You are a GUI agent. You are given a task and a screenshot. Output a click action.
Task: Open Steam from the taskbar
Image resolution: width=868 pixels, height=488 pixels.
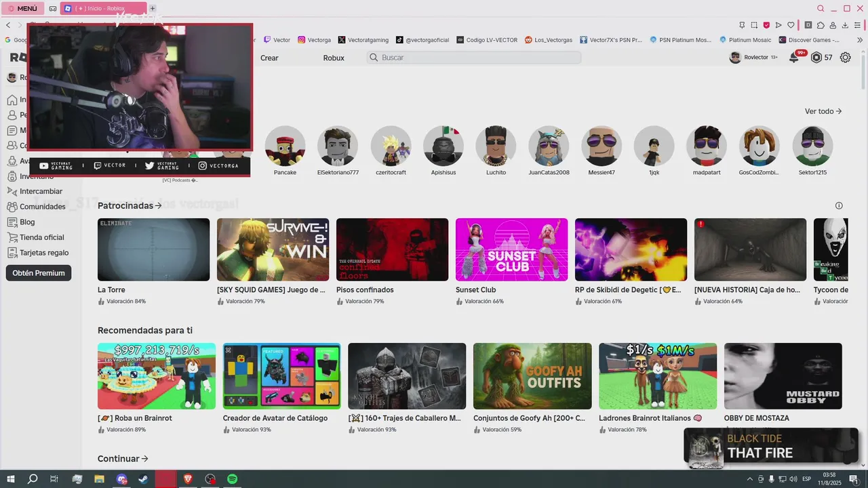click(x=143, y=479)
